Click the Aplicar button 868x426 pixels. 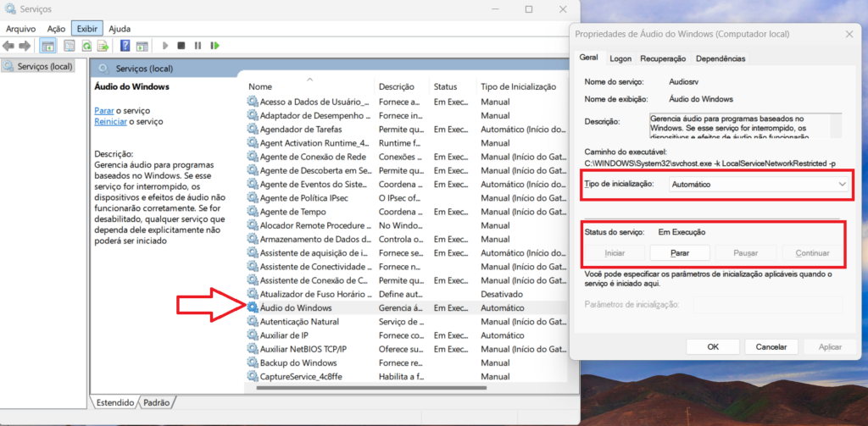831,347
